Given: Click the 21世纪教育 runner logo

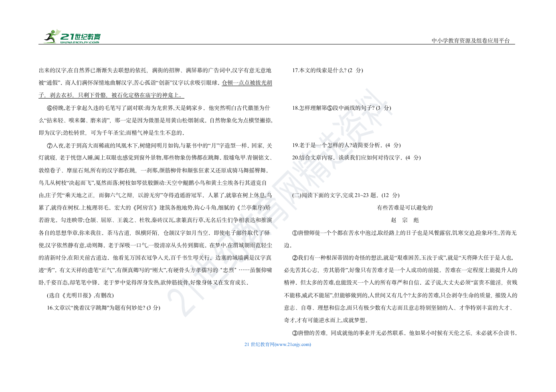Looking at the screenshot, I should [x=72, y=36].
